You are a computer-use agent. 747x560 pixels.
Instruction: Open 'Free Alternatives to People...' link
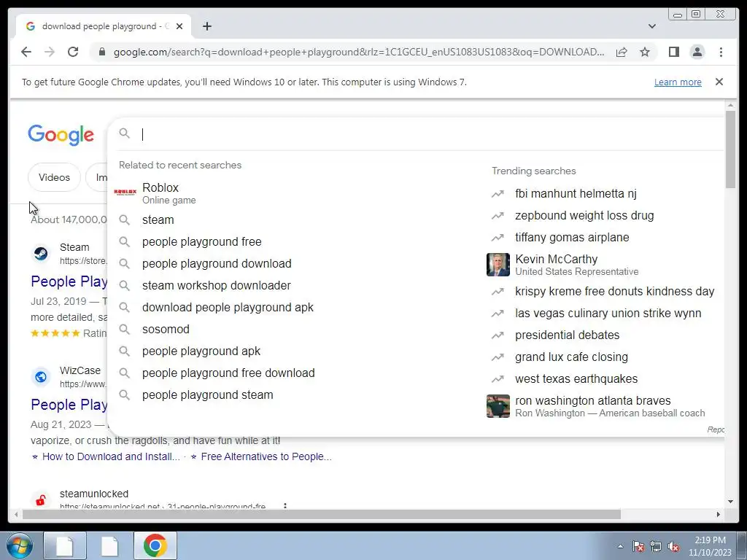[266, 456]
